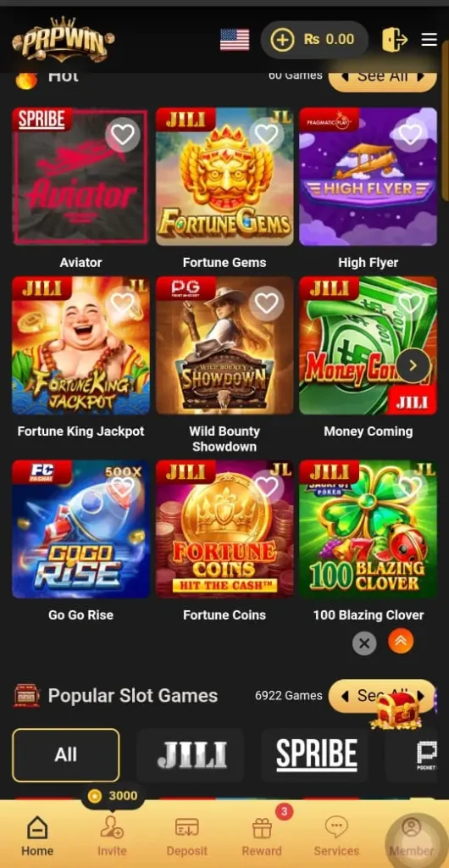Image resolution: width=449 pixels, height=868 pixels.
Task: Toggle favorite heart on Aviator
Action: click(x=123, y=135)
